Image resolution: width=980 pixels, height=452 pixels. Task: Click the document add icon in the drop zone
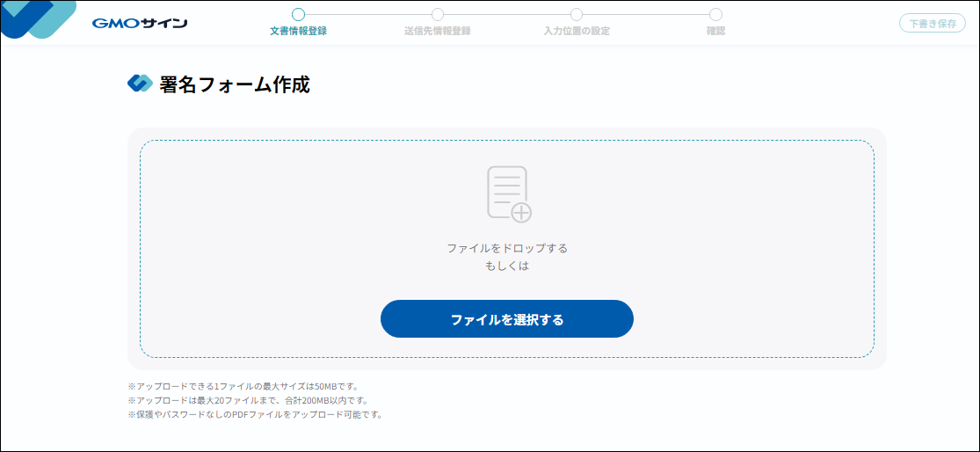(x=509, y=194)
